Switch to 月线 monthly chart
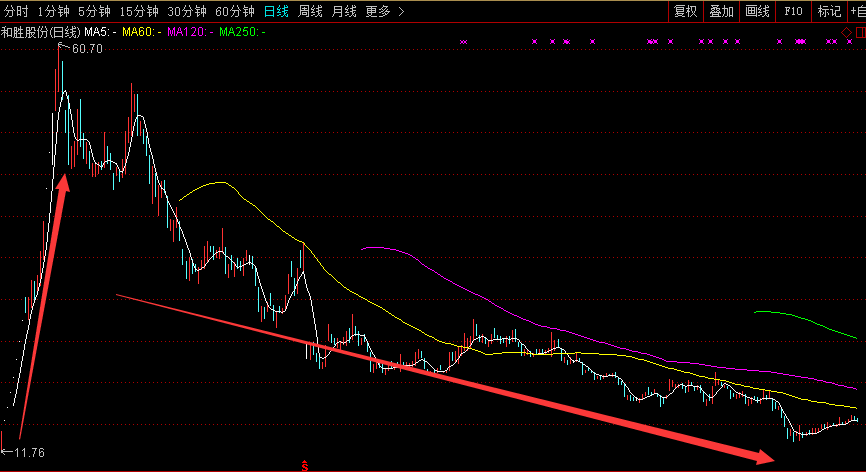The width and height of the screenshot is (866, 472). click(344, 11)
